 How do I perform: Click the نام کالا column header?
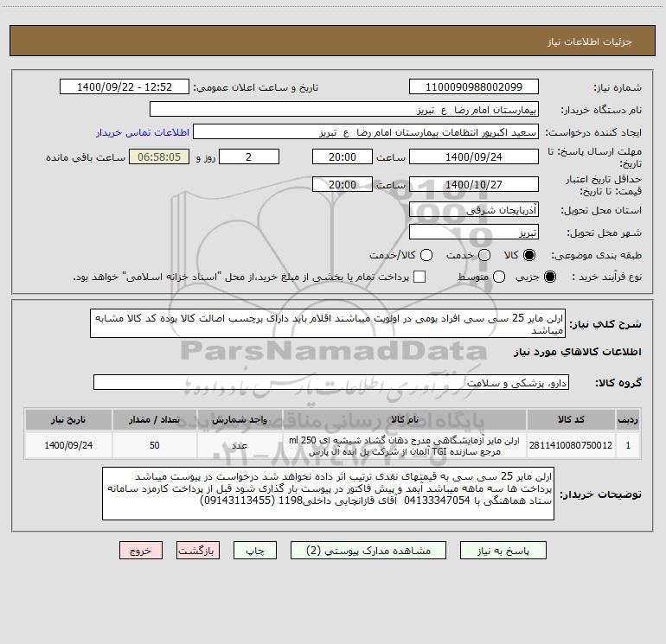tap(405, 420)
